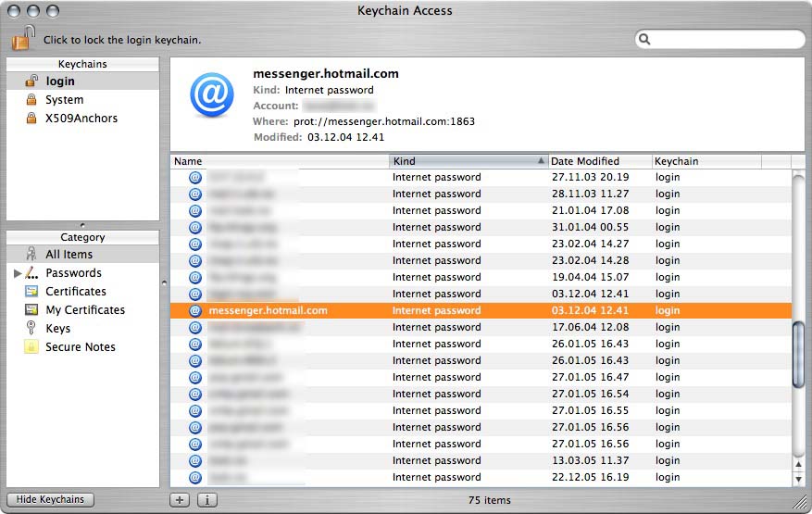Click the @ icon of messenger.hotmail.com row
812x514 pixels.
(195, 310)
